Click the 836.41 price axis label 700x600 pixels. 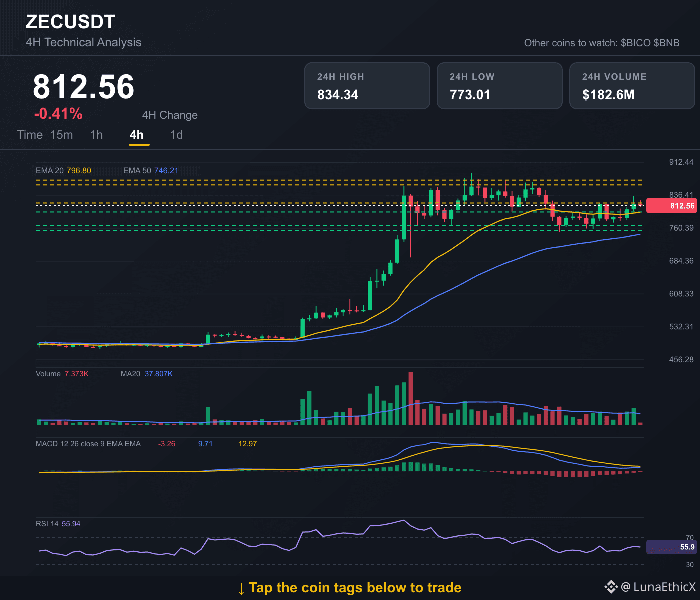coord(681,195)
